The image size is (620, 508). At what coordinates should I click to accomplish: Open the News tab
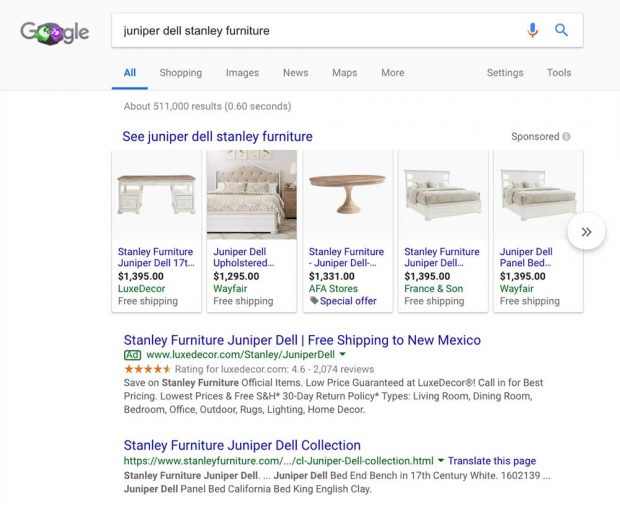295,73
